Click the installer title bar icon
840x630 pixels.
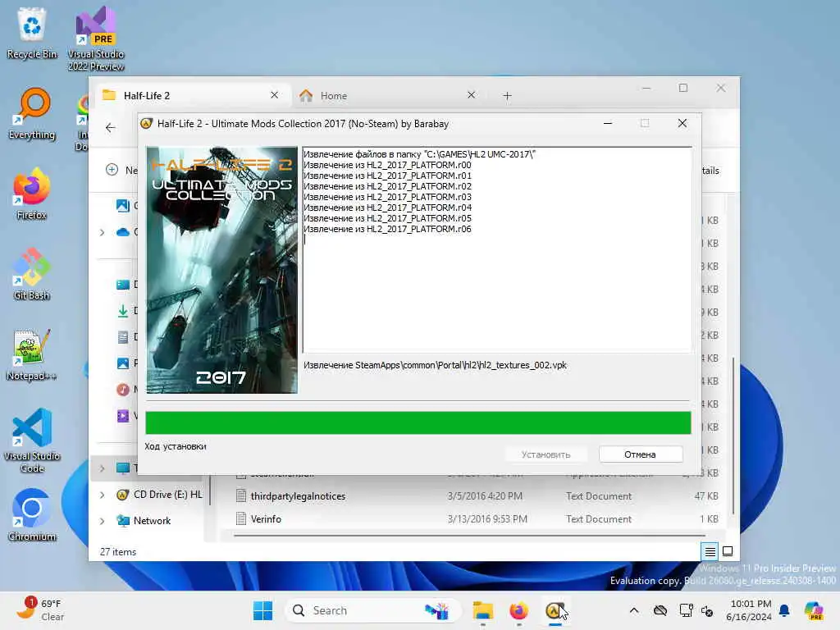coord(146,124)
